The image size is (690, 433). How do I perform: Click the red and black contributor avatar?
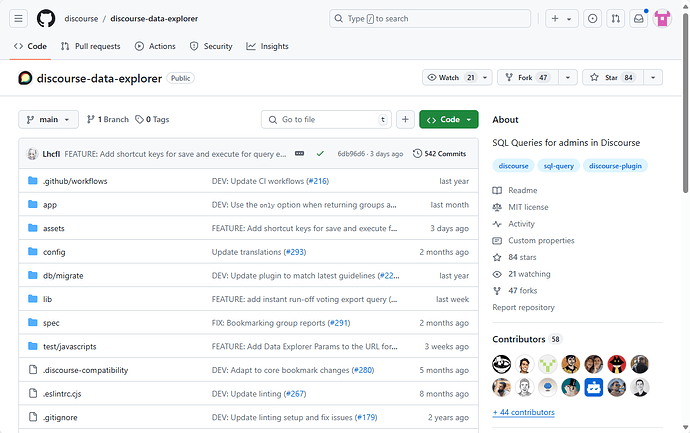click(617, 364)
